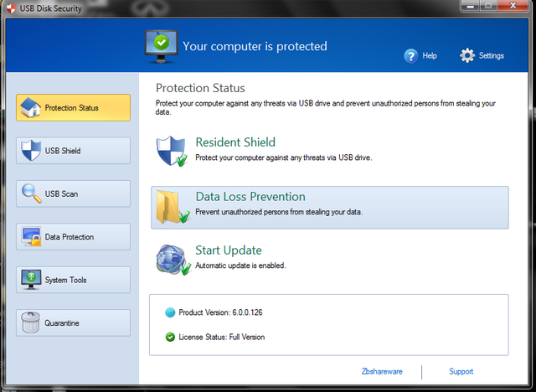
Task: Click the green License Status check icon
Action: (170, 337)
